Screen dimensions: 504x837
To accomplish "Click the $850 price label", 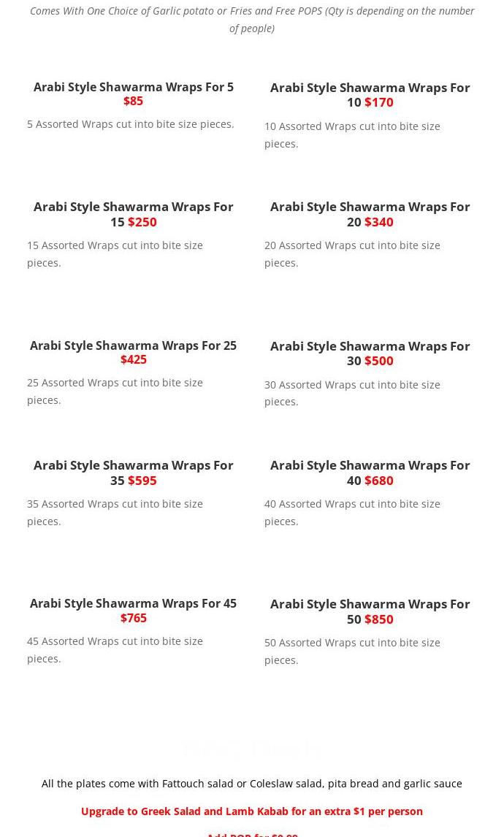I will coord(378,619).
